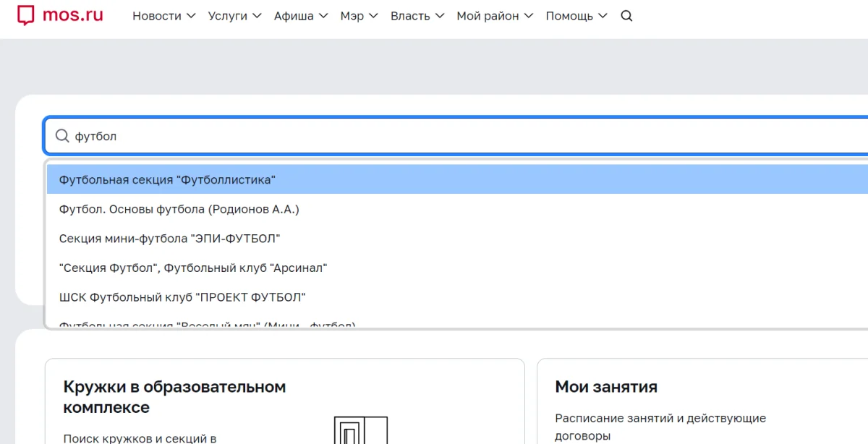Select Секция мини-футбола "ЭПИ-ФУТБОЛ"
The height and width of the screenshot is (444, 868).
pos(457,238)
